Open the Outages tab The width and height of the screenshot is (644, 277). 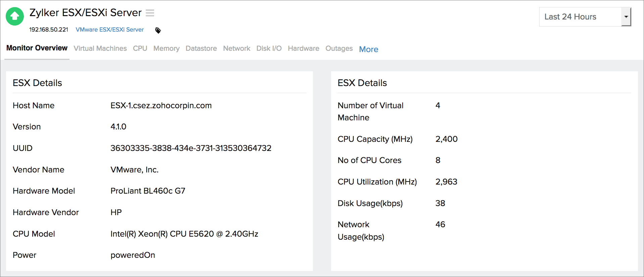(339, 48)
